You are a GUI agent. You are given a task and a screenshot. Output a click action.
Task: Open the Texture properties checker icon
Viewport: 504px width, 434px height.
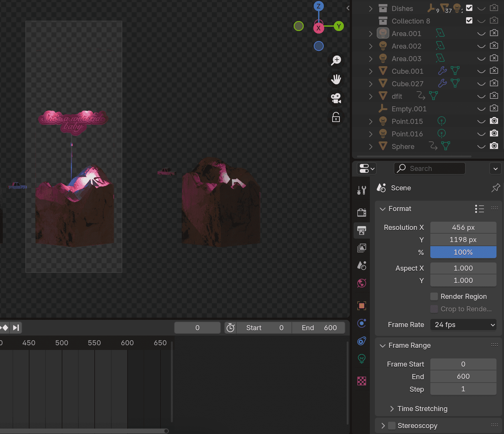[x=362, y=381]
